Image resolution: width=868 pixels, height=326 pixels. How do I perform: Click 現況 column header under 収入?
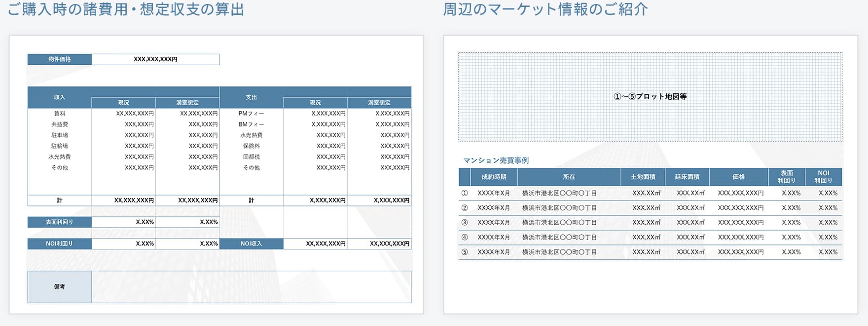click(123, 103)
